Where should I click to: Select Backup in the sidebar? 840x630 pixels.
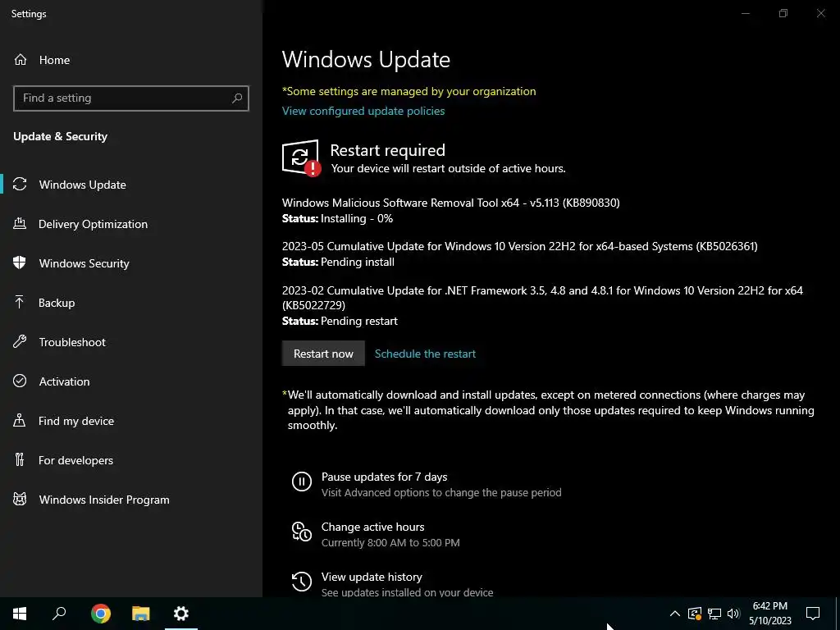pyautogui.click(x=57, y=303)
